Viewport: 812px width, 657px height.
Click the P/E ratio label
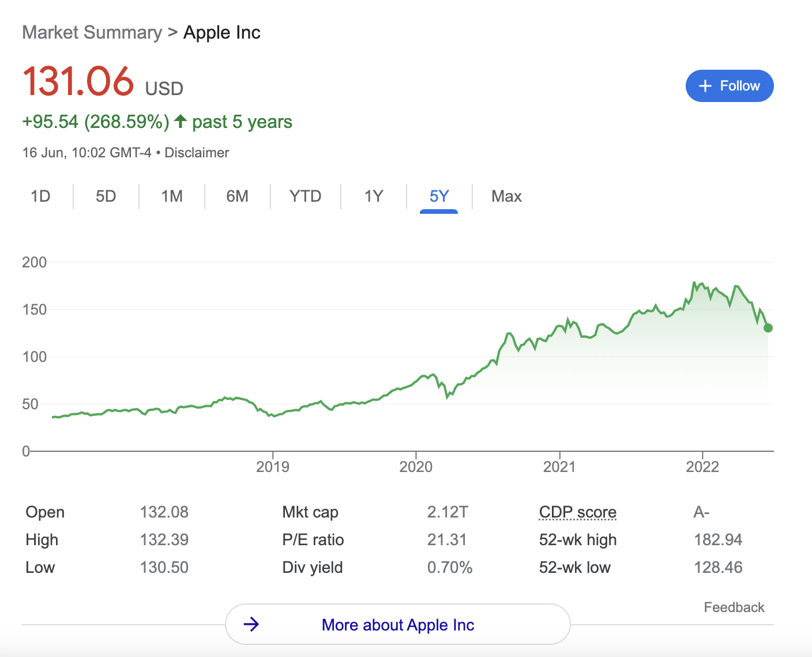pos(313,540)
